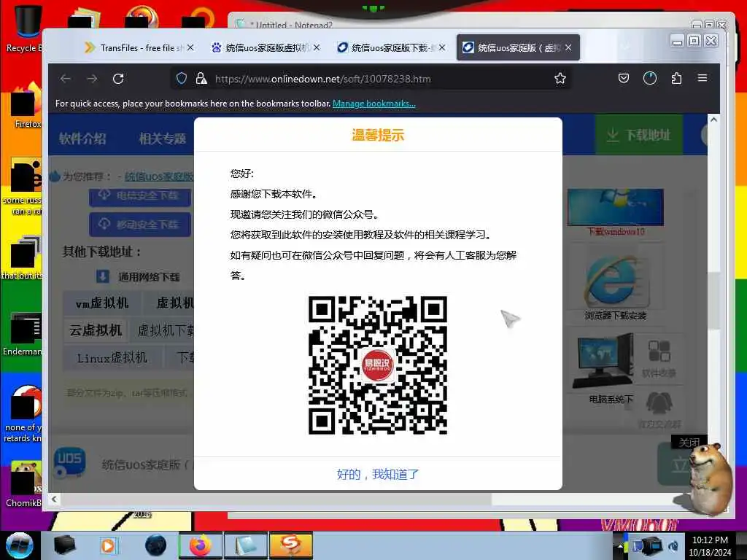Click the taskbar clock showing 10:12 PM
This screenshot has width=747, height=560.
[x=710, y=545]
